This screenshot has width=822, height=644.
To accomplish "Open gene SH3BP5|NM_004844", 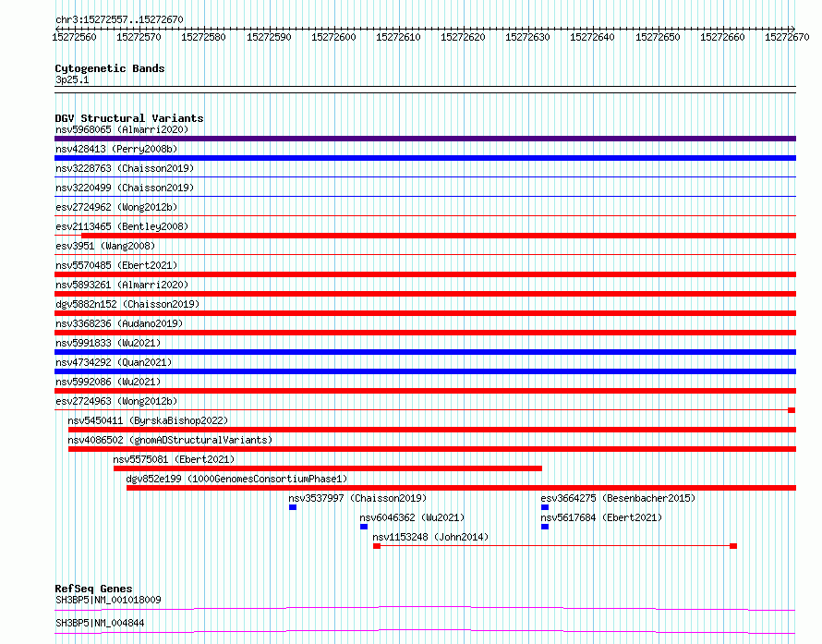I will click(100, 623).
